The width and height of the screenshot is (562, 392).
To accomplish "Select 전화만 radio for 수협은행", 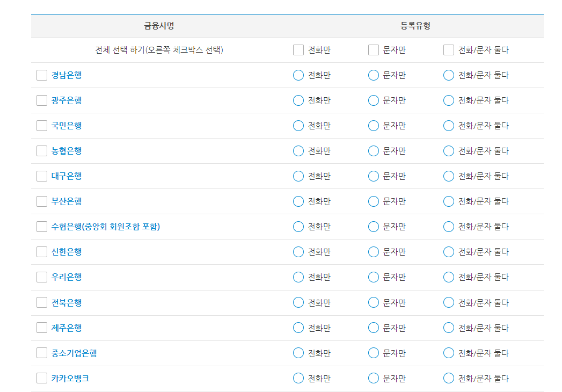I will coord(298,227).
